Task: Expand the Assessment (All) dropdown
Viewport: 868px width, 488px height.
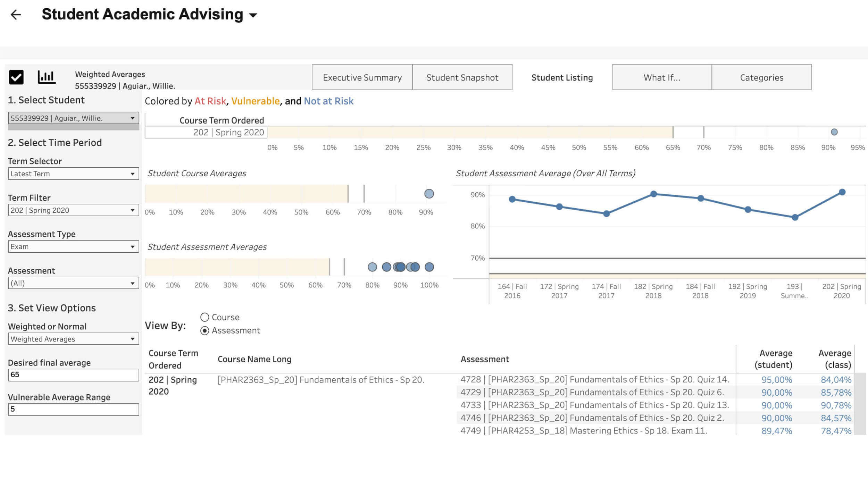Action: (x=73, y=283)
